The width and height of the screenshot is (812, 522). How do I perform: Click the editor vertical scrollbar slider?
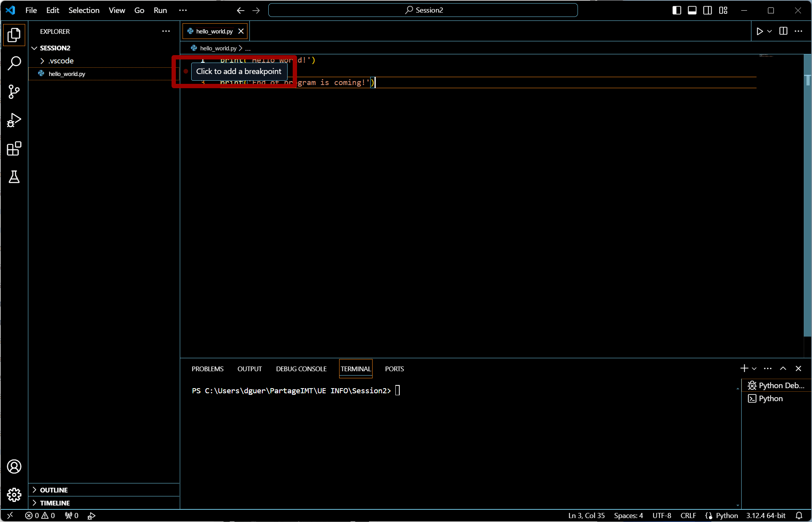pyautogui.click(x=807, y=197)
